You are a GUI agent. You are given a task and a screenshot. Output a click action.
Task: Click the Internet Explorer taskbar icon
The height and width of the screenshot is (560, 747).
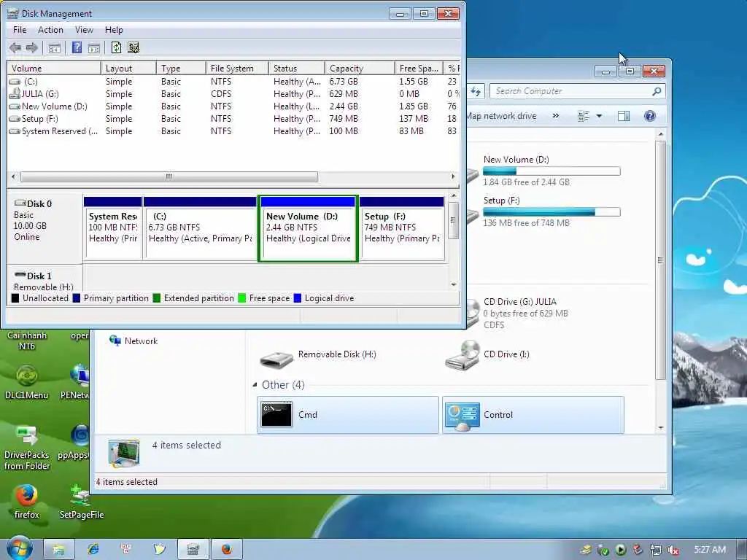(x=93, y=550)
